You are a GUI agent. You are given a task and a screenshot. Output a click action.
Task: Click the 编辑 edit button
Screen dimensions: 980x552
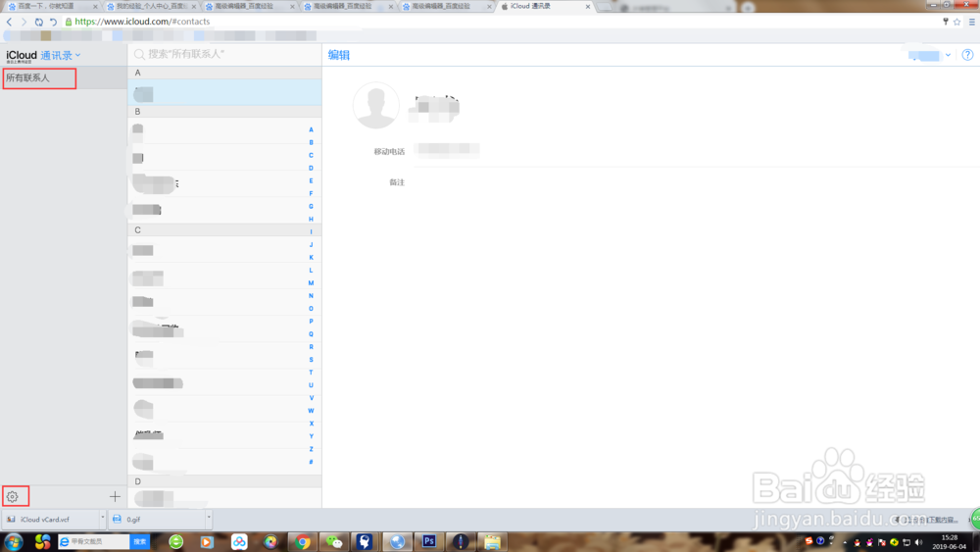tap(339, 55)
